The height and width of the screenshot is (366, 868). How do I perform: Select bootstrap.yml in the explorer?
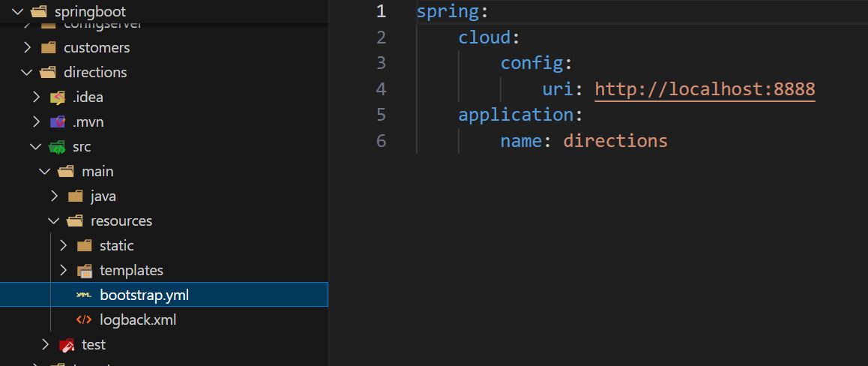144,295
